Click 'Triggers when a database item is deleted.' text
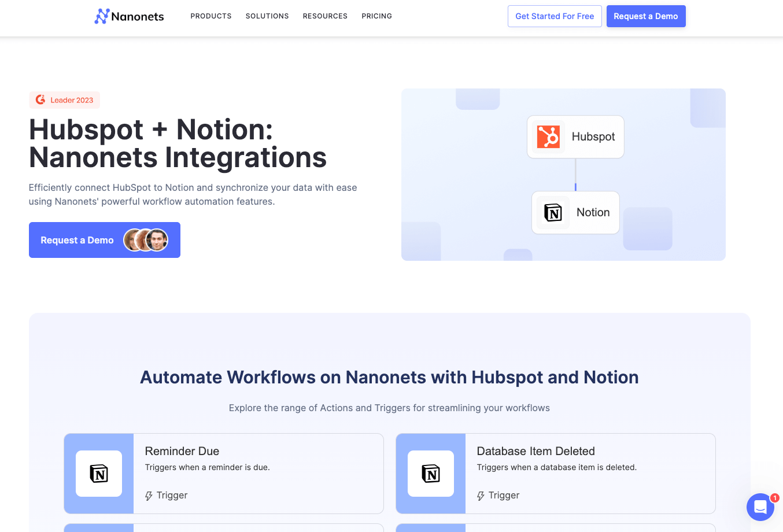Image resolution: width=783 pixels, height=532 pixels. [x=557, y=467]
